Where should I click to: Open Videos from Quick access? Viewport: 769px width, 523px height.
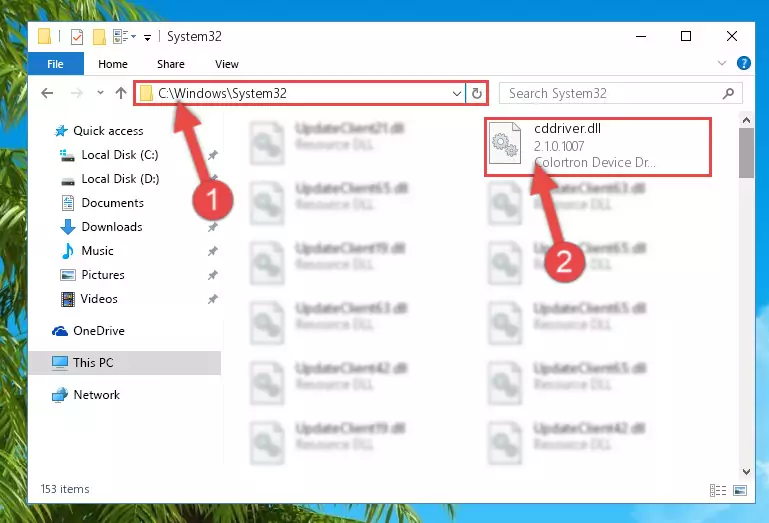99,299
